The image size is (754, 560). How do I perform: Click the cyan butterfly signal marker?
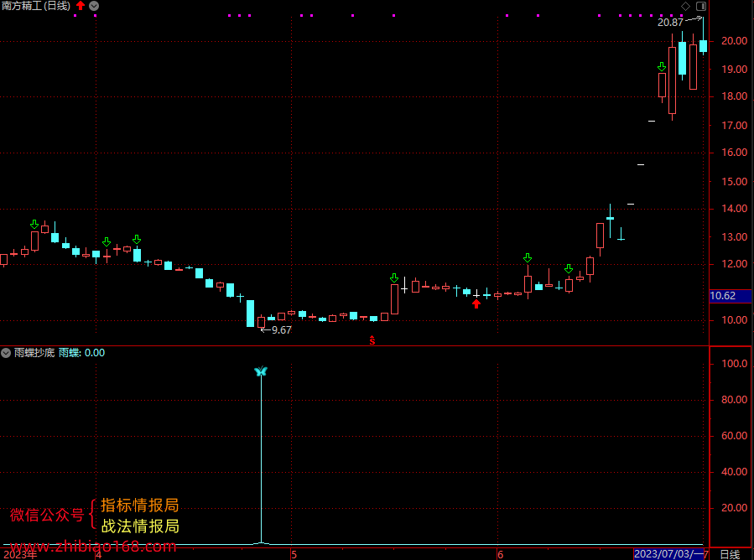261,371
